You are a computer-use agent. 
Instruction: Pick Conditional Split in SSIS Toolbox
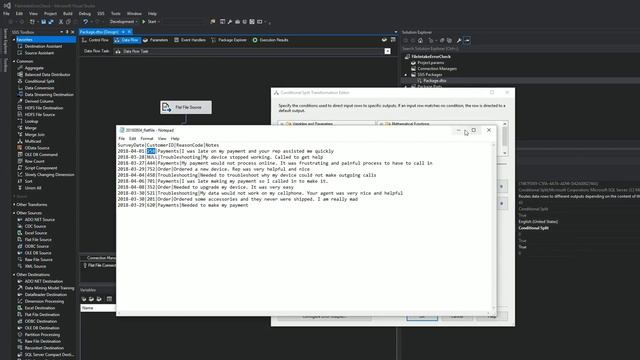click(39, 81)
